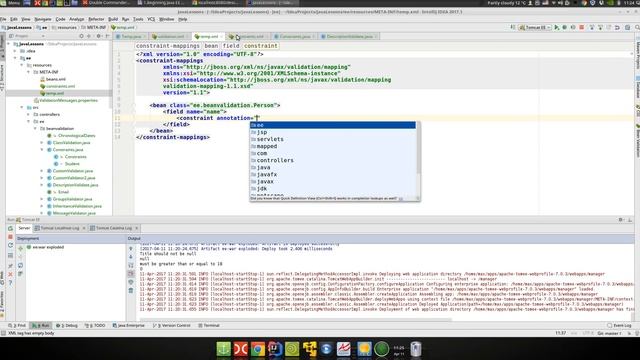Select 'controllers' suggestion in completion popup
This screenshot has width=640, height=360.
[x=333, y=160]
